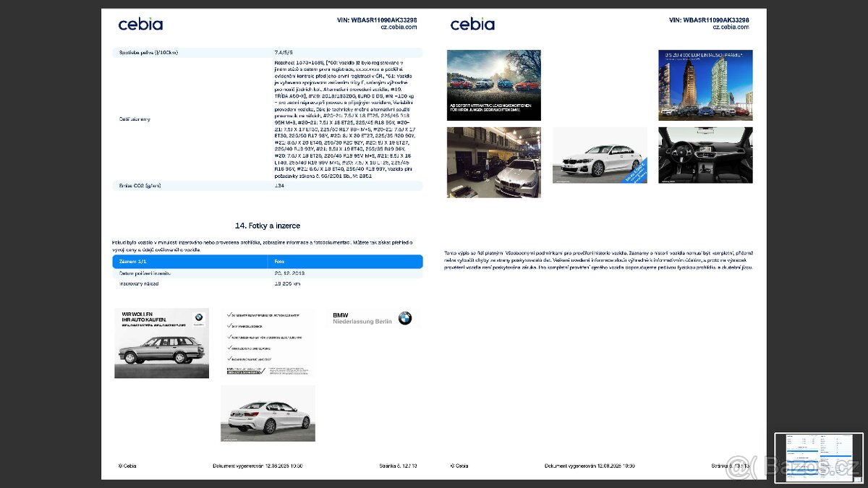Click the 14. Fotky a inzerce section heading
Viewport: 868px width, 488px height.
click(268, 225)
